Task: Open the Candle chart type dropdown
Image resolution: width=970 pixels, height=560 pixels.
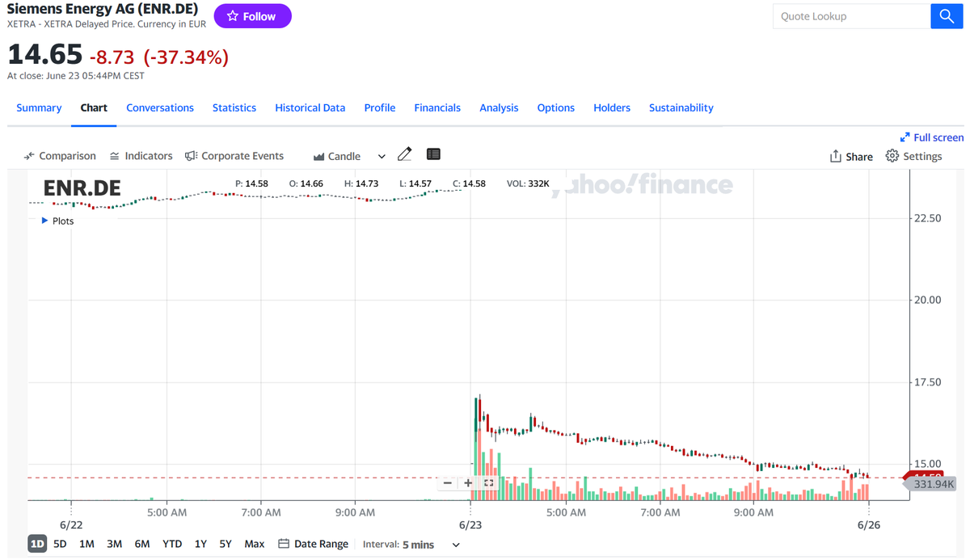Action: (x=349, y=156)
